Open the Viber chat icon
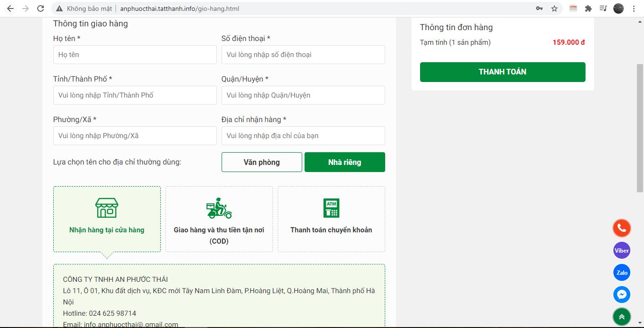 (x=621, y=250)
